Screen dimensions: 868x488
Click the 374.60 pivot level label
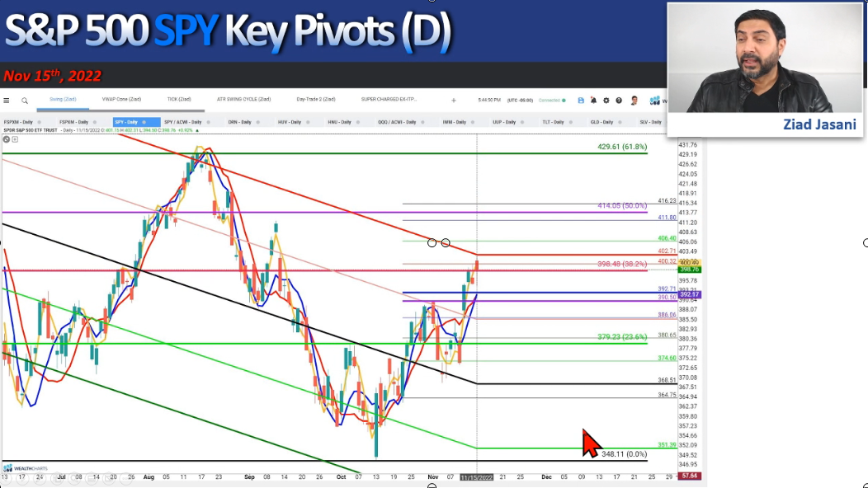[x=667, y=358]
